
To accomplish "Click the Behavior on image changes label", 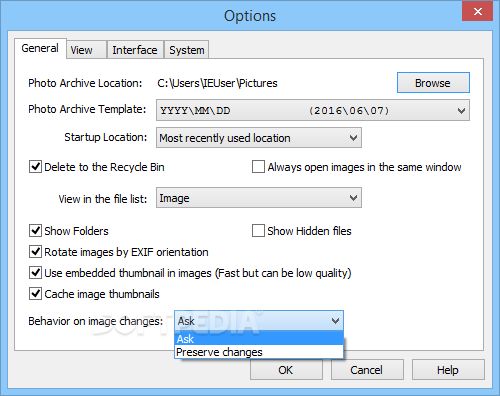I will pos(96,321).
